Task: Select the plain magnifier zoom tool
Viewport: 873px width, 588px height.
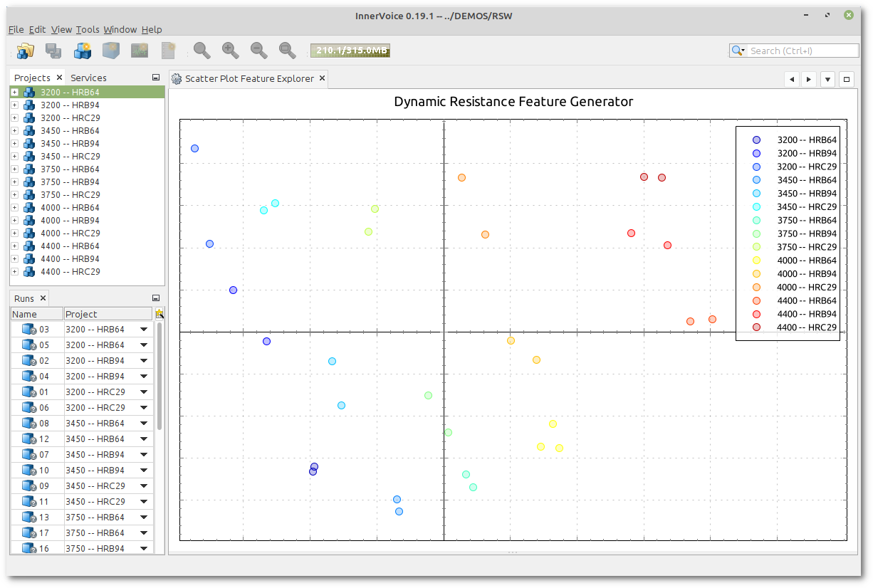Action: tap(202, 51)
